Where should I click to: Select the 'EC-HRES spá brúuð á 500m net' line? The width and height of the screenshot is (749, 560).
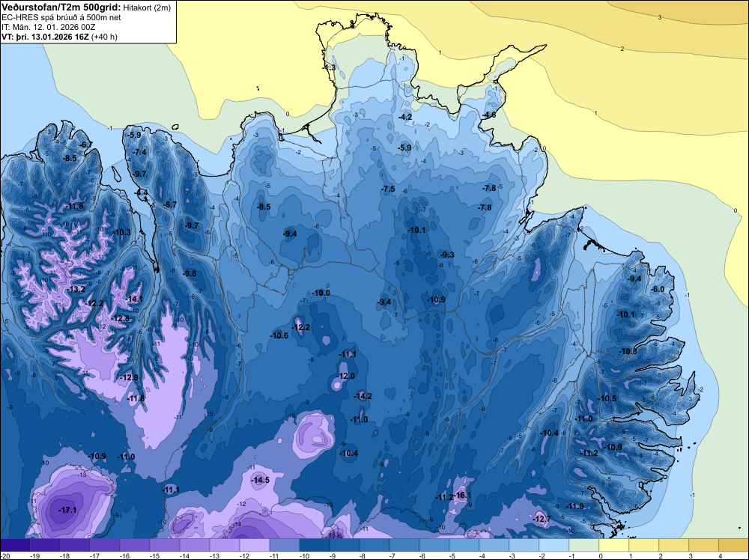tap(61, 18)
